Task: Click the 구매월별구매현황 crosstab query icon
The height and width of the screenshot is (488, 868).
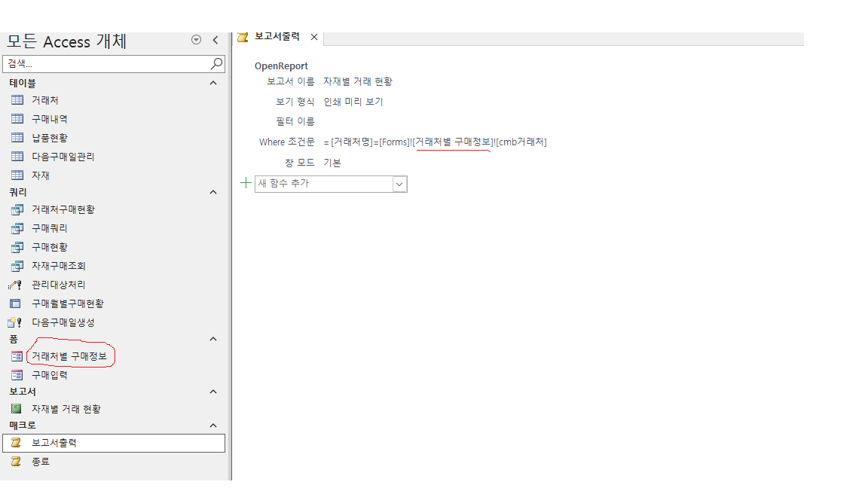Action: 15,303
